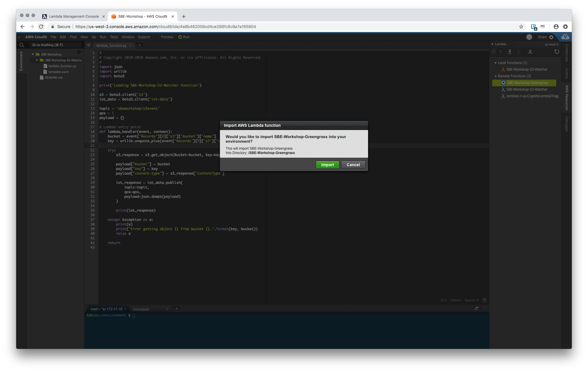This screenshot has width=588, height=372.
Task: Open the Edit menu
Action: pyautogui.click(x=63, y=37)
